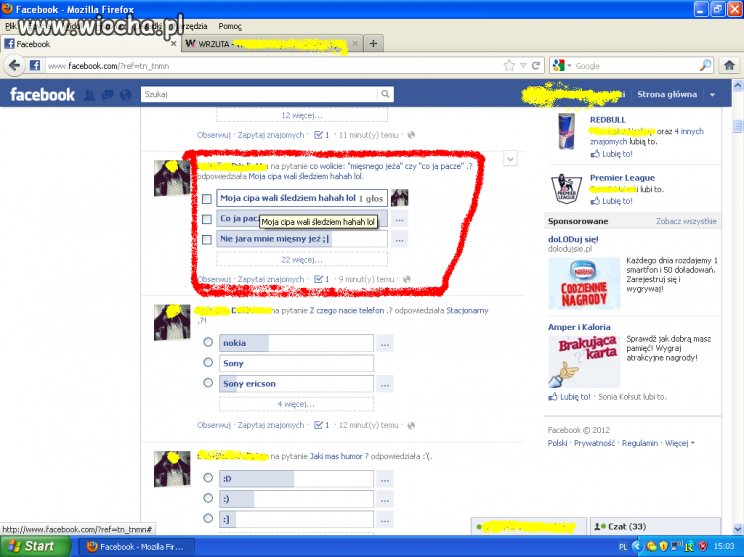Open the Firefox home page icon
The image size is (744, 557).
click(729, 65)
